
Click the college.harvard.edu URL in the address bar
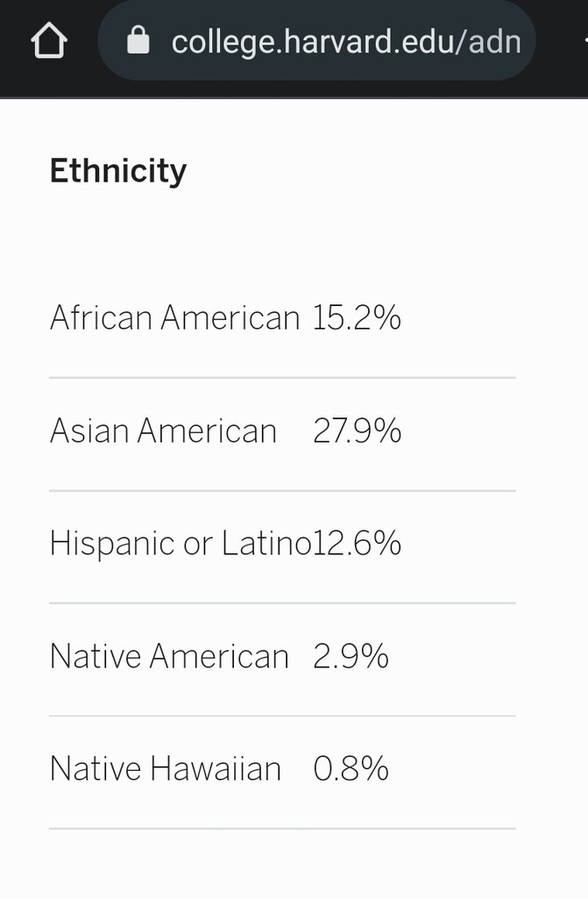[345, 41]
